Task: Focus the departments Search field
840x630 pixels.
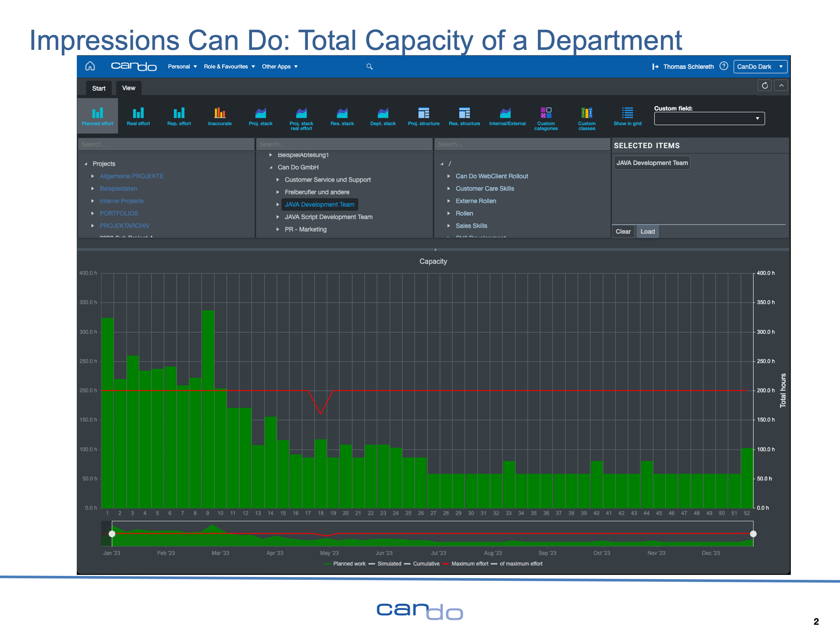Action: point(344,144)
